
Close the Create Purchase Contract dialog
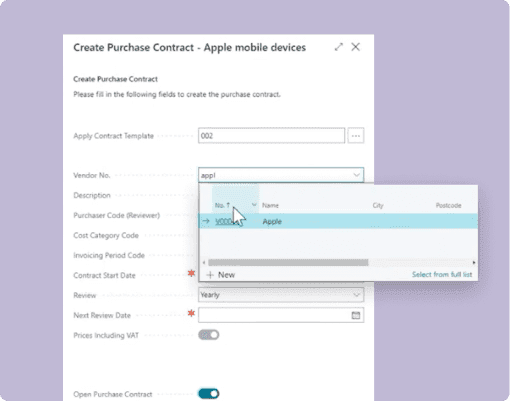pyautogui.click(x=356, y=47)
